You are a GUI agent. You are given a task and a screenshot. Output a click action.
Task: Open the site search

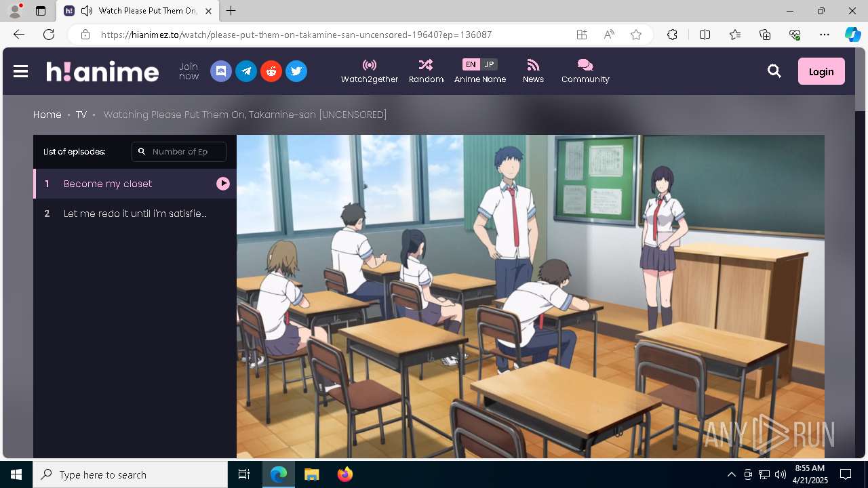click(774, 71)
